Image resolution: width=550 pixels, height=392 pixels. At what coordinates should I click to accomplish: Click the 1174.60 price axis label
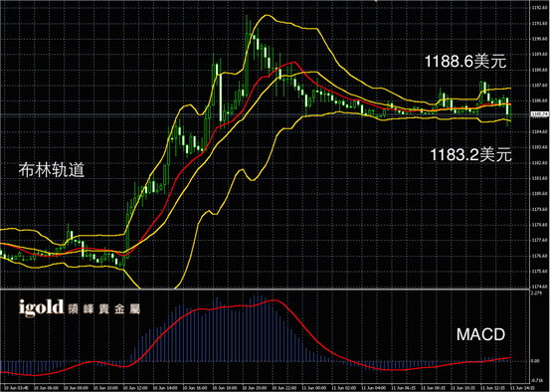[539, 287]
